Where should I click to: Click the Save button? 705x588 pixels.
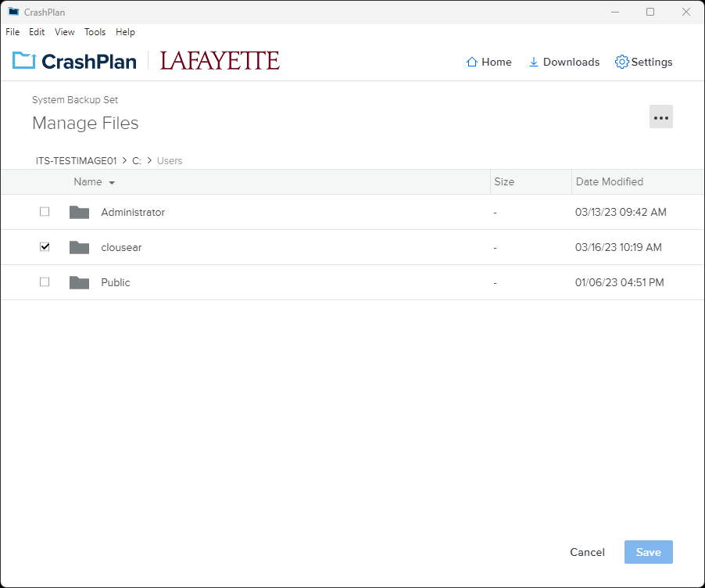click(x=649, y=552)
